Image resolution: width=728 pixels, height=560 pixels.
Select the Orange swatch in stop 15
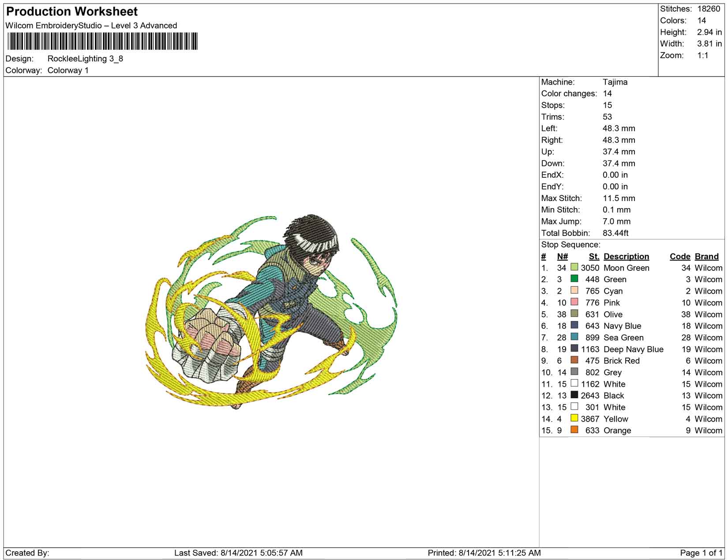pos(574,430)
